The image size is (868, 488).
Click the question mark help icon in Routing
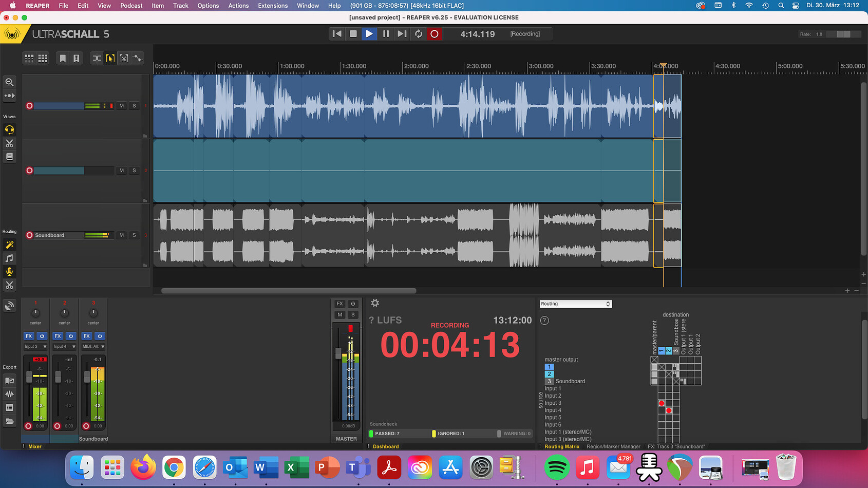coord(544,321)
